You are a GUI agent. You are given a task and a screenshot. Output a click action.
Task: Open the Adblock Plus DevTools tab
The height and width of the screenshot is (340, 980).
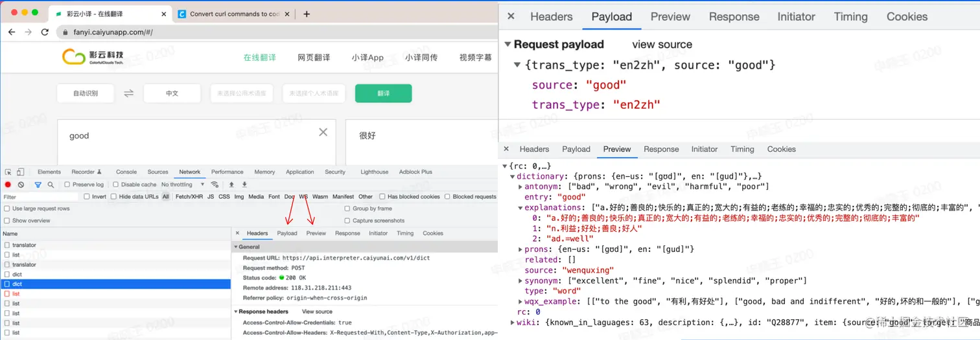point(415,172)
